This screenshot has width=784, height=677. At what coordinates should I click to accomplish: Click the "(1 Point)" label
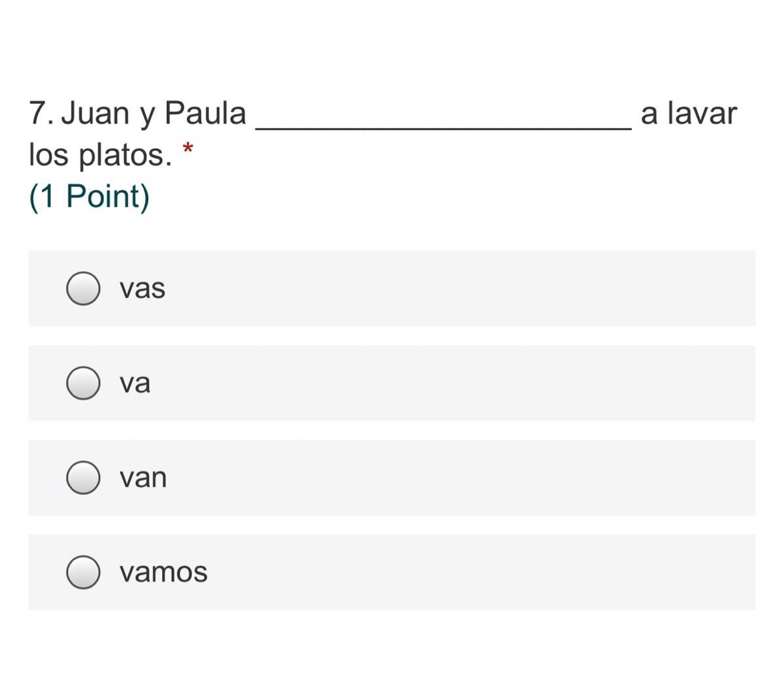(90, 196)
